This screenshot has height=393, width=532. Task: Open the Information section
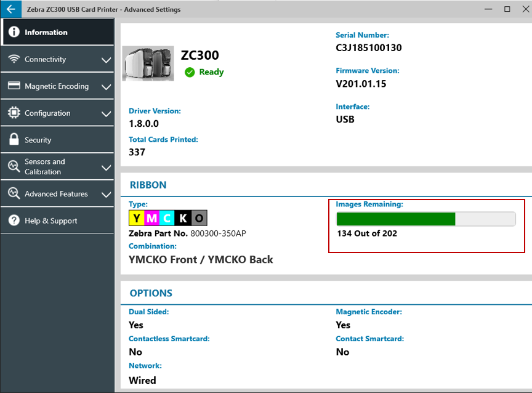click(x=57, y=32)
